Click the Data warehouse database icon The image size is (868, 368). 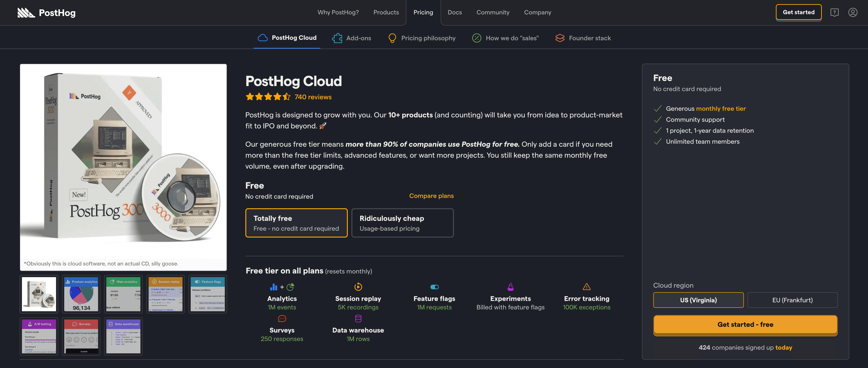358,318
